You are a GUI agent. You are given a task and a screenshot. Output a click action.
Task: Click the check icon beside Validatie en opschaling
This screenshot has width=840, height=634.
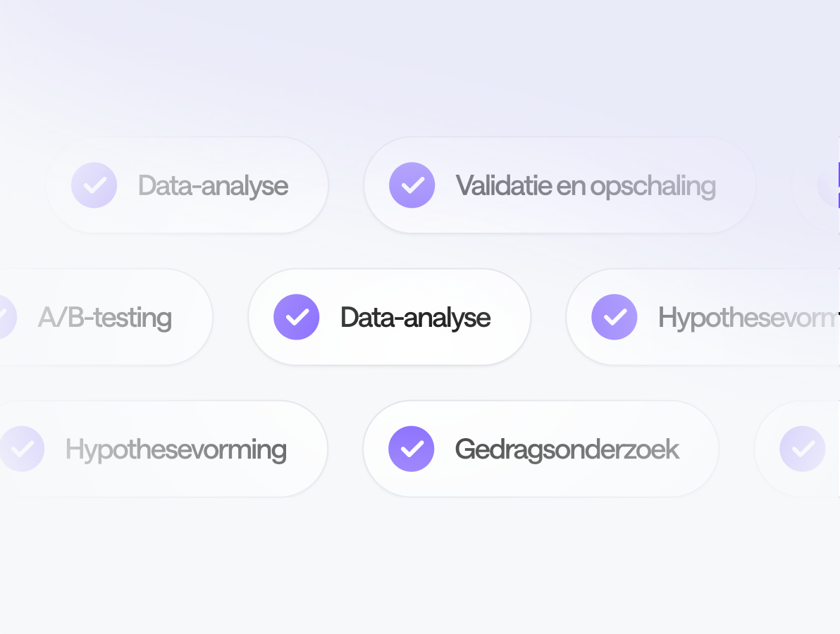click(x=412, y=185)
